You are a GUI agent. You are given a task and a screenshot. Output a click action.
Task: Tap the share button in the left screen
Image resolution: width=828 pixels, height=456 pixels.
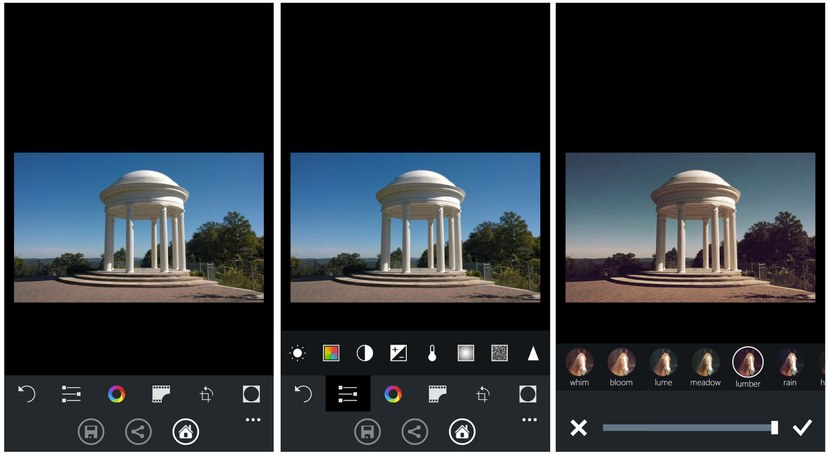point(138,431)
